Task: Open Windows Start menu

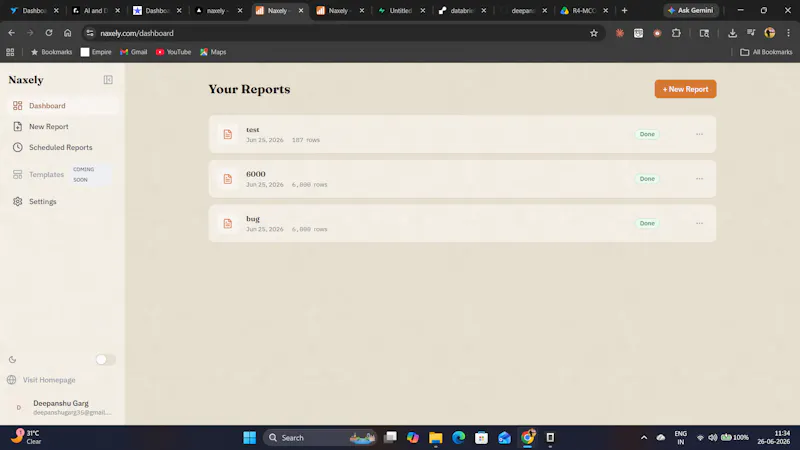Action: [249, 438]
